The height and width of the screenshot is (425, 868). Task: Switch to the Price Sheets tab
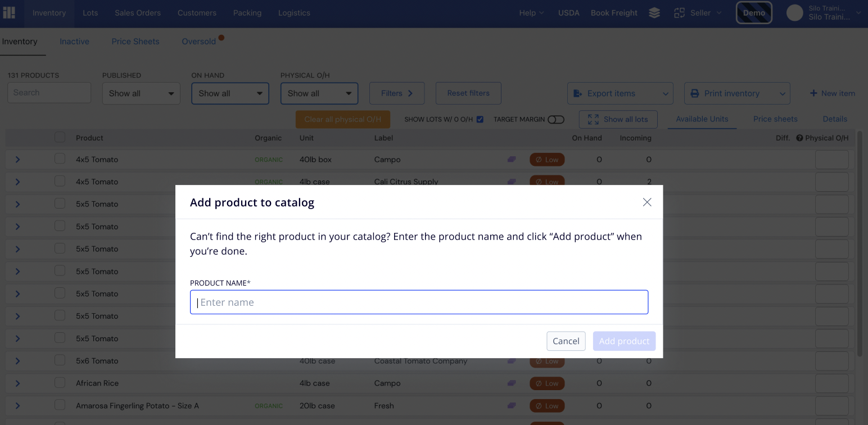pos(135,42)
